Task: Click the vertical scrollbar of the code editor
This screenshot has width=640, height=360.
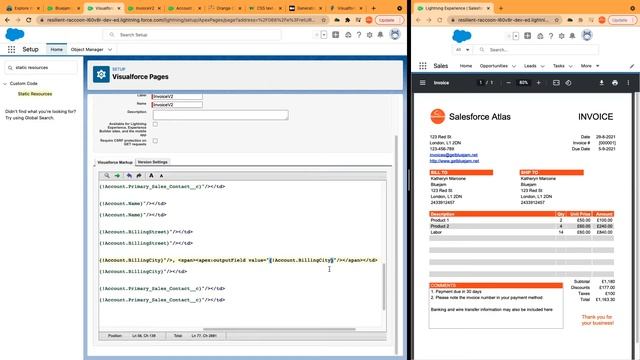Action: [384, 287]
